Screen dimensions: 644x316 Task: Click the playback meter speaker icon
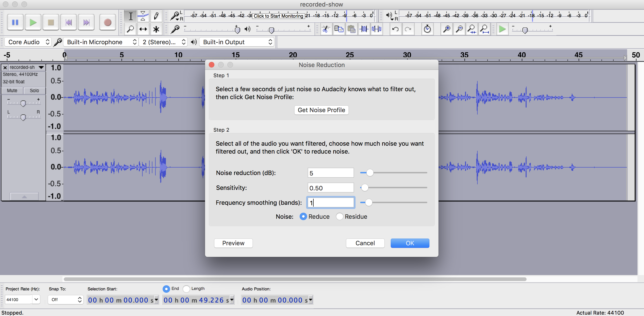(389, 16)
